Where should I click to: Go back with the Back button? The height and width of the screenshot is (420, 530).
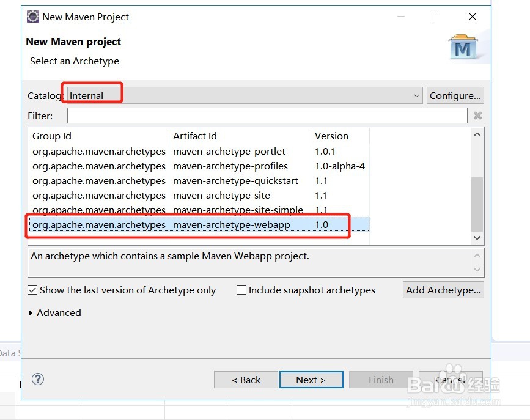tap(246, 380)
